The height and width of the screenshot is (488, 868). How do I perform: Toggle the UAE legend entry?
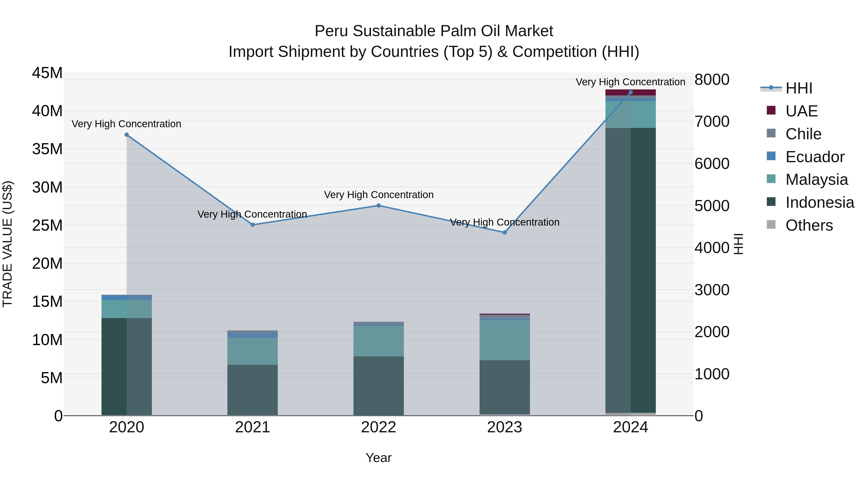point(792,111)
